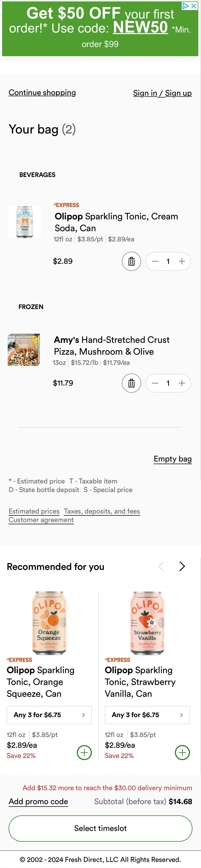201x868 pixels.
Task: Remove Amy's Pizza using trash icon
Action: (131, 383)
